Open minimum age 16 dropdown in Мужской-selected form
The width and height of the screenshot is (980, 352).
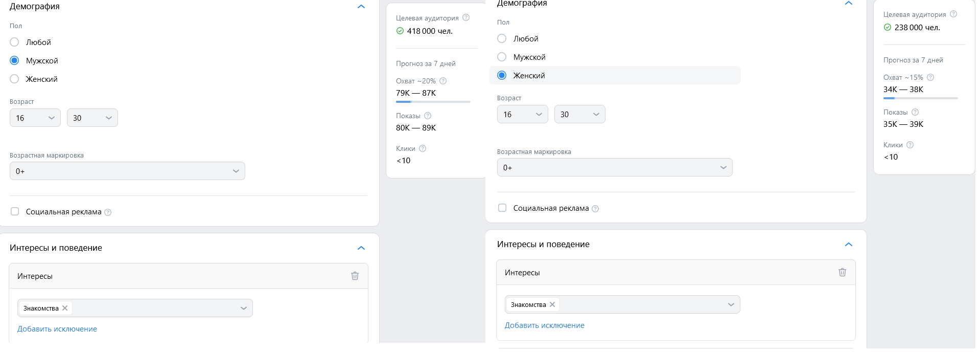coord(35,118)
